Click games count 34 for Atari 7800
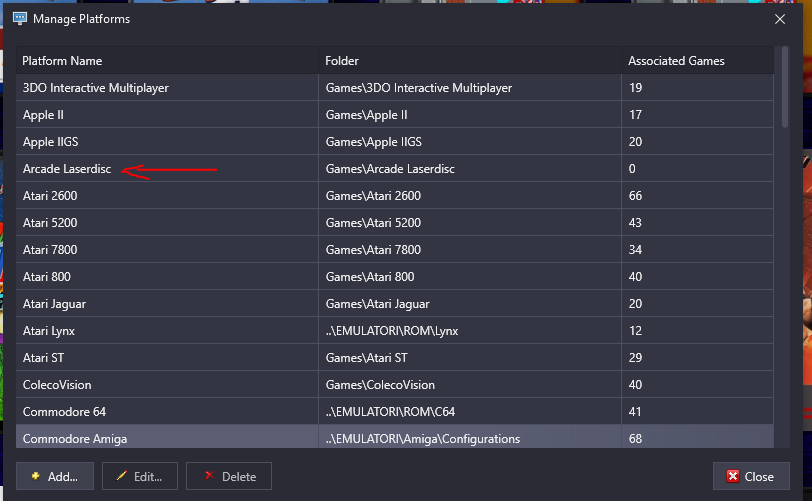This screenshot has height=501, width=812. pyautogui.click(x=635, y=249)
